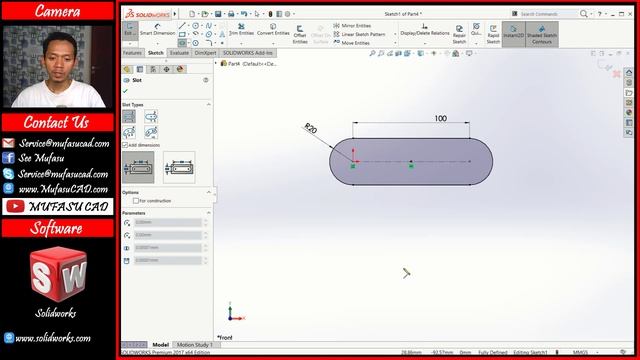Open Display/Delete Relations dropdown arrow
This screenshot has height=360, width=640.
click(x=424, y=43)
